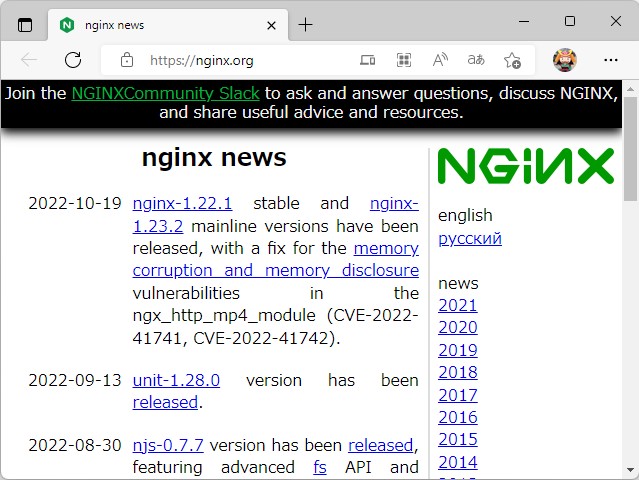
Task: Click 'released' link in njs-0.7.7 entry
Action: click(381, 445)
